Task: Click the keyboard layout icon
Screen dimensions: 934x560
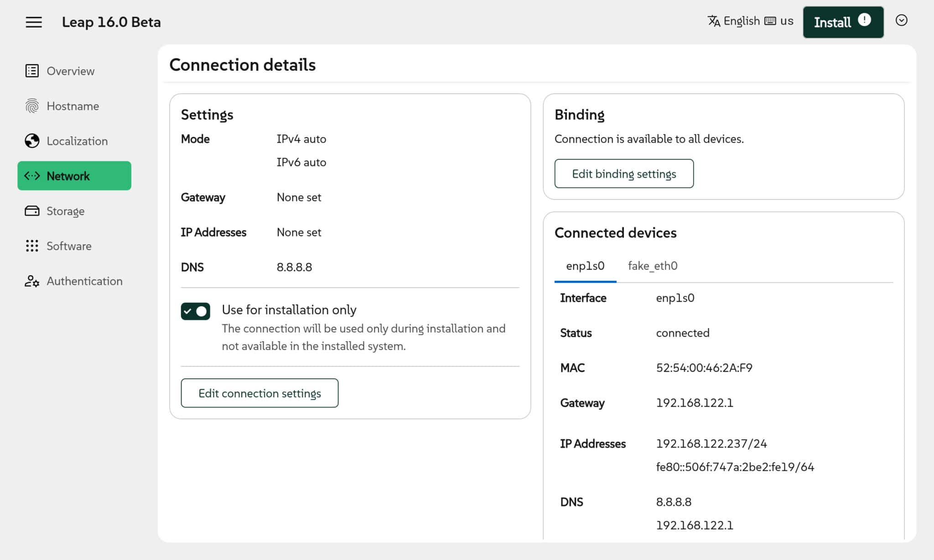Action: pos(770,21)
